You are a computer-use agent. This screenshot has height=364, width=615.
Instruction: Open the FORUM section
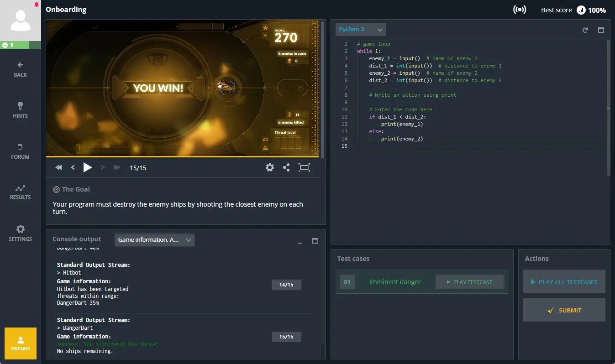tap(21, 151)
